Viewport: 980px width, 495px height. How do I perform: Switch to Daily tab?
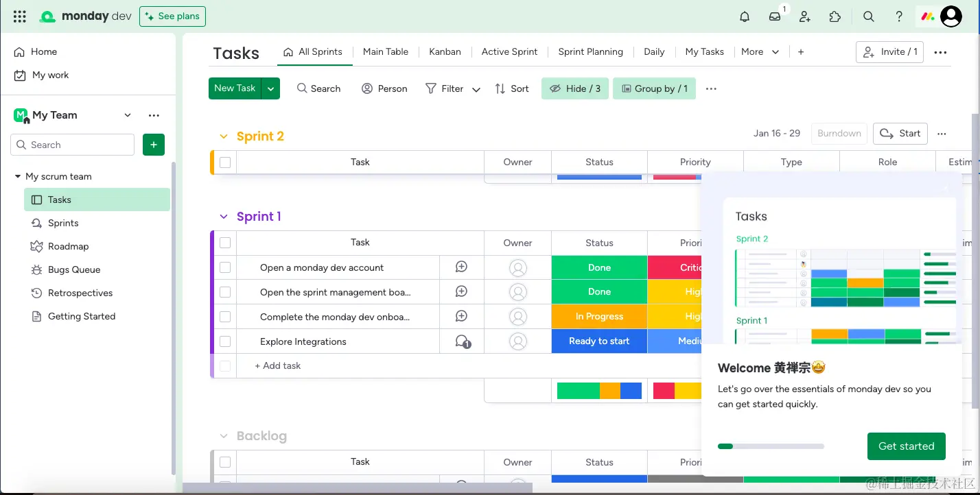click(654, 51)
